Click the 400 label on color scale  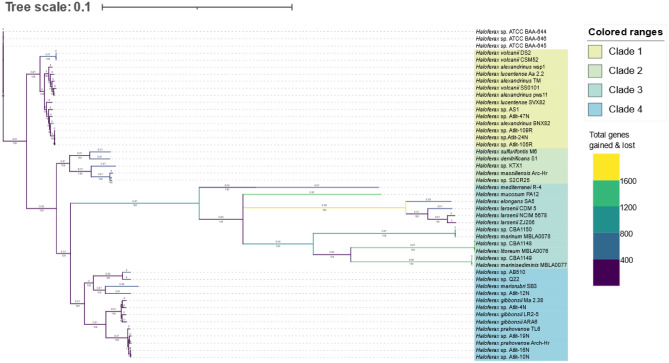click(x=626, y=260)
